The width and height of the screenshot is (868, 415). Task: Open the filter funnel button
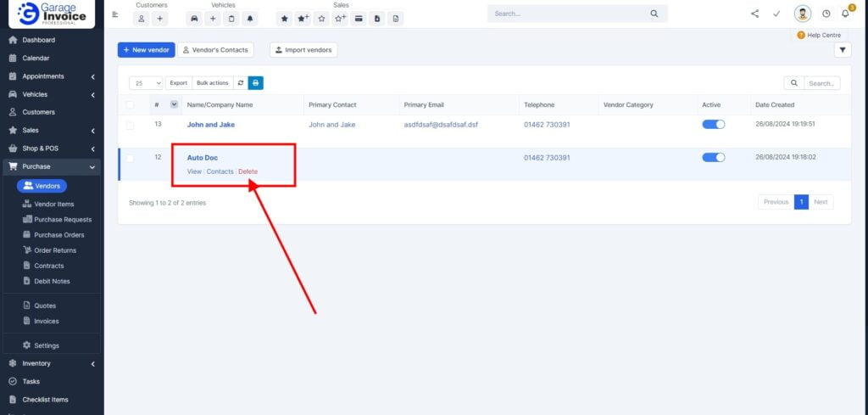843,50
